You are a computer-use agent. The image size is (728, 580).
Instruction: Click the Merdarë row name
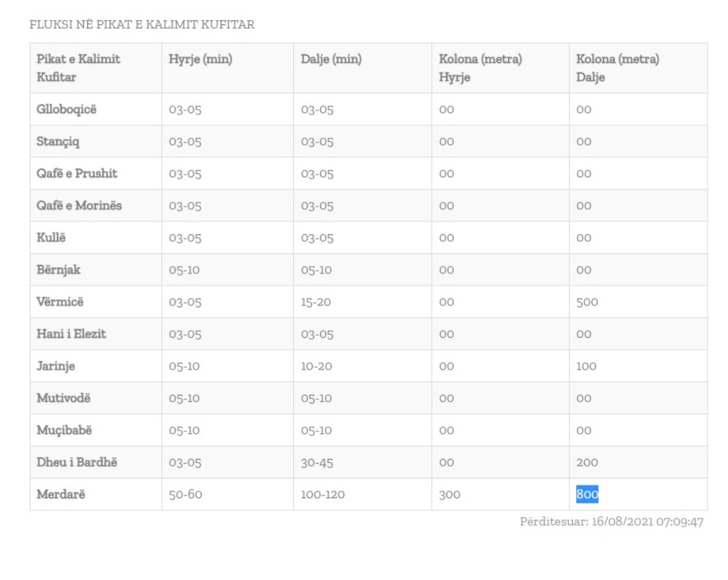61,495
